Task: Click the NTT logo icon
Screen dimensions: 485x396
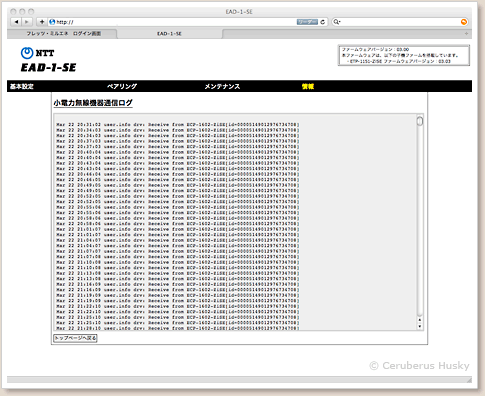Action: coord(27,53)
